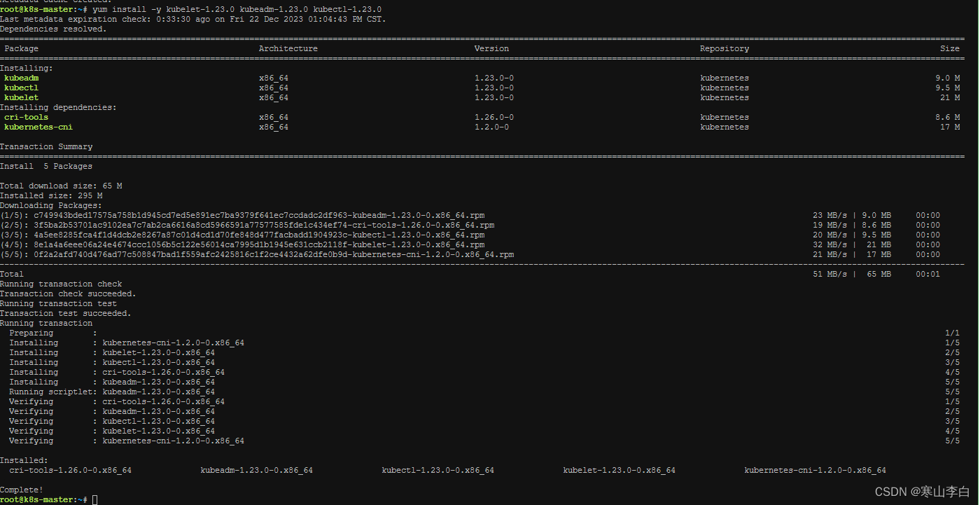Click the '1.26.0-0' version of cri-tools

point(494,118)
